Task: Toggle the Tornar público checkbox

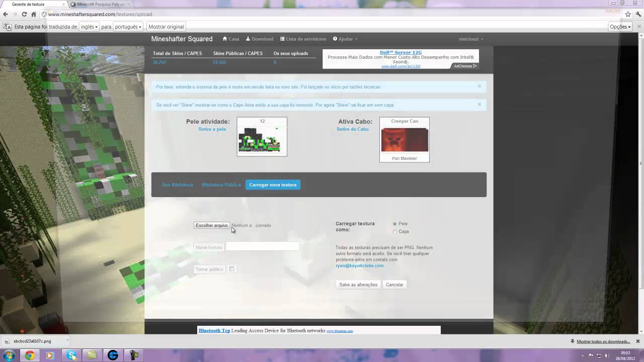Action: [231, 269]
